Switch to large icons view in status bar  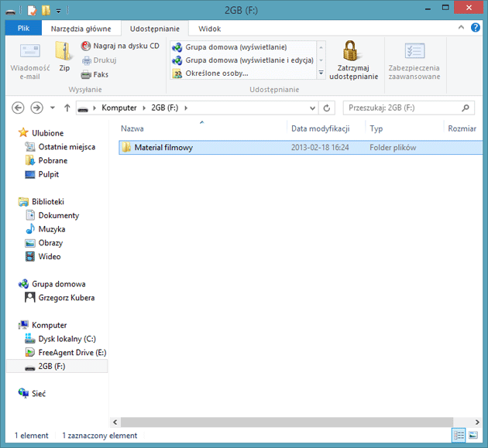pyautogui.click(x=473, y=436)
